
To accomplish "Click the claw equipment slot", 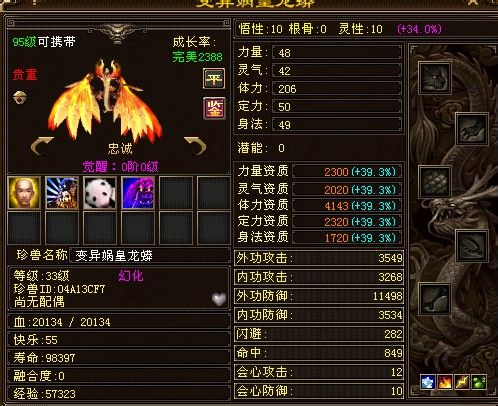I will [x=472, y=129].
